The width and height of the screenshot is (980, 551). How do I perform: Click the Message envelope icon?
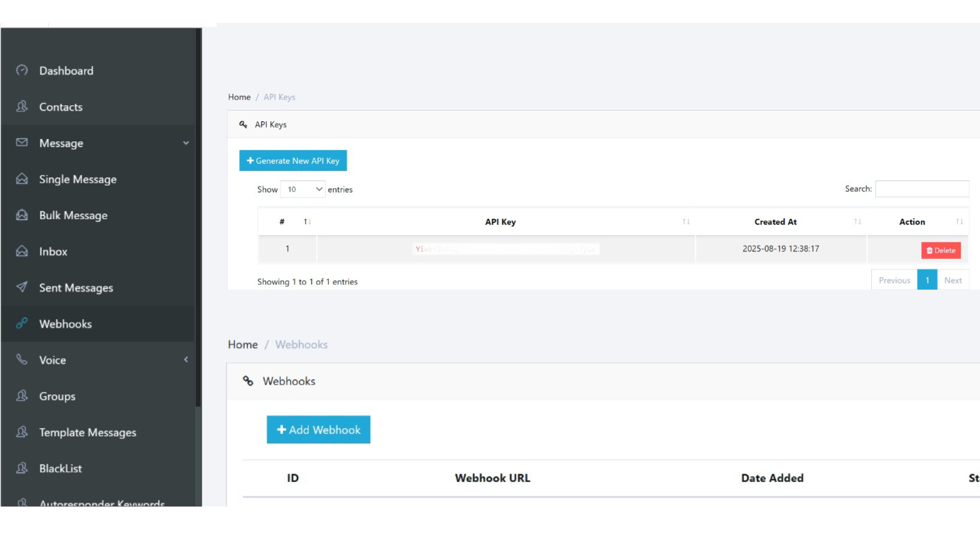click(x=22, y=142)
